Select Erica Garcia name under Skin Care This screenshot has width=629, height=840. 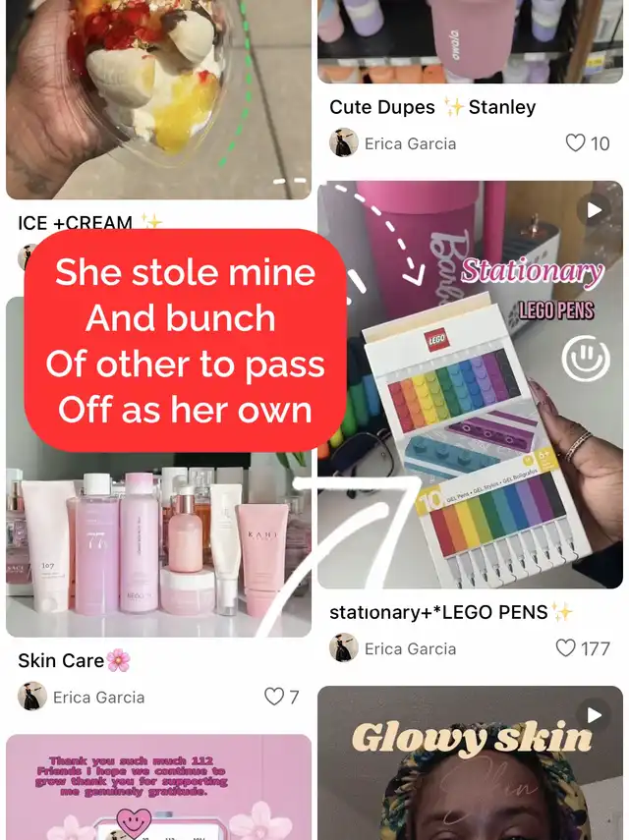(x=98, y=697)
